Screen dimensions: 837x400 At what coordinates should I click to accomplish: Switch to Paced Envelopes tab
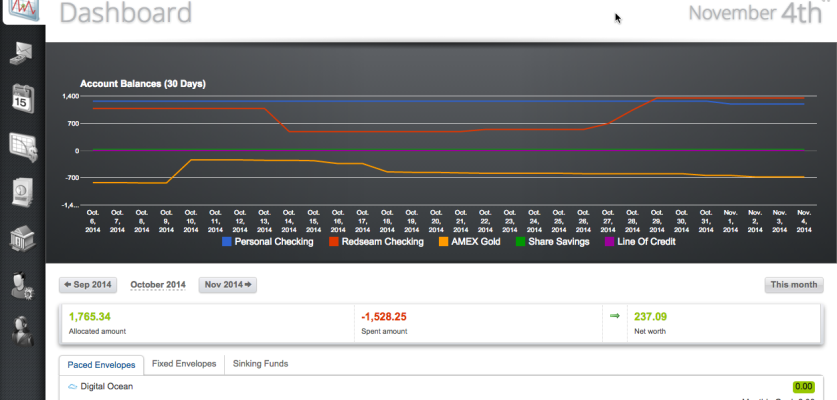click(x=101, y=365)
